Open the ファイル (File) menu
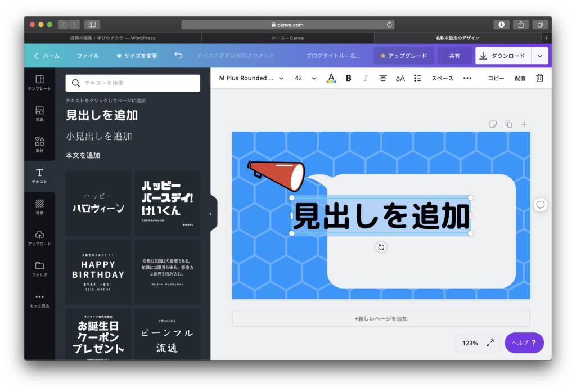 coord(88,56)
